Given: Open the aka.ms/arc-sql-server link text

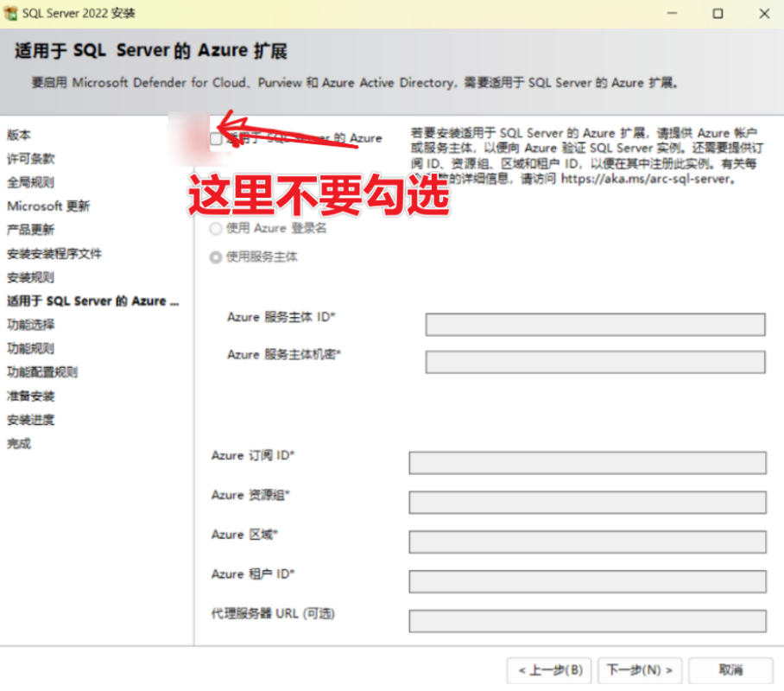Looking at the screenshot, I should 645,179.
